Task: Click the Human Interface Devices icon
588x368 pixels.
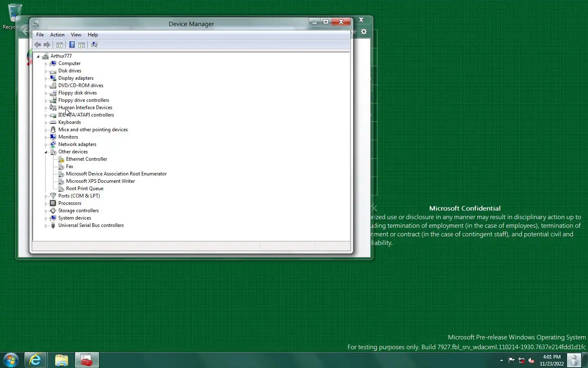Action: pos(53,108)
